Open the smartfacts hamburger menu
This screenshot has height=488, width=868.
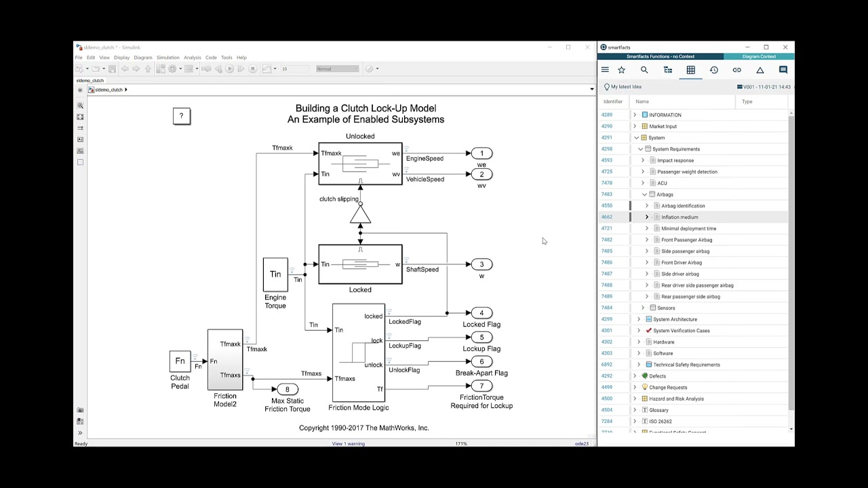point(605,70)
